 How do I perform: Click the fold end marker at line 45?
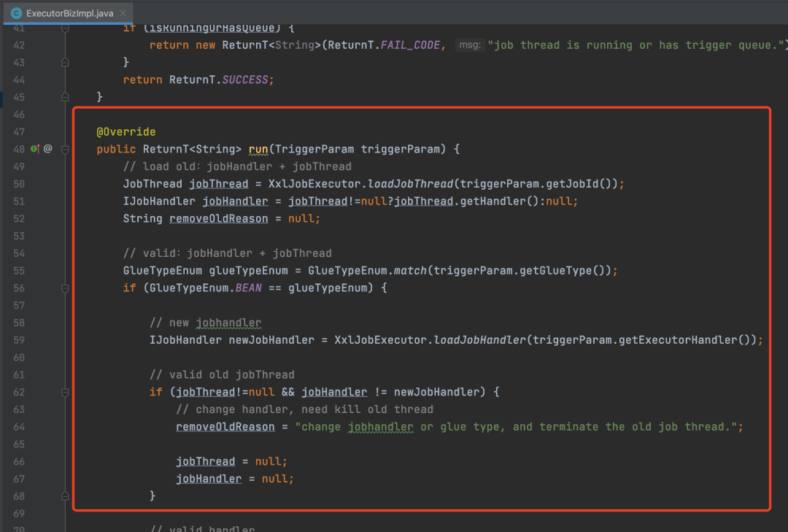coord(66,97)
